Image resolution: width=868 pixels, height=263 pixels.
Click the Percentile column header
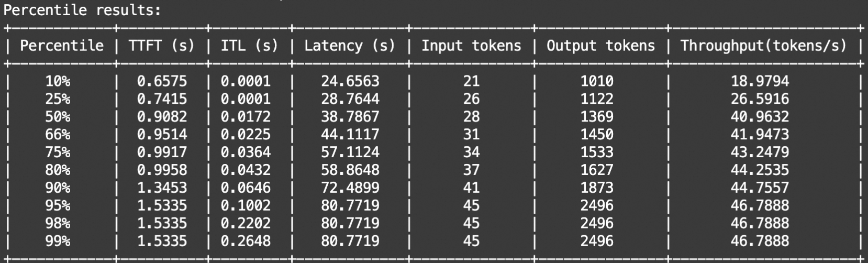(62, 46)
